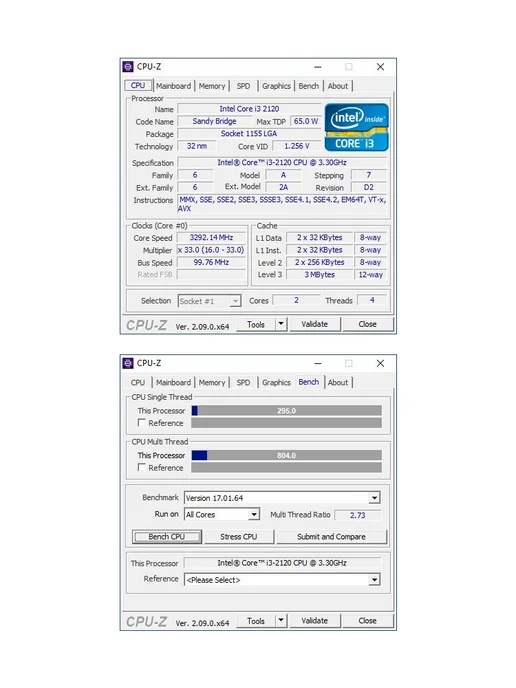Viewport: 516px width, 688px height.
Task: Click Max TDP value 65.0 W
Action: click(306, 121)
